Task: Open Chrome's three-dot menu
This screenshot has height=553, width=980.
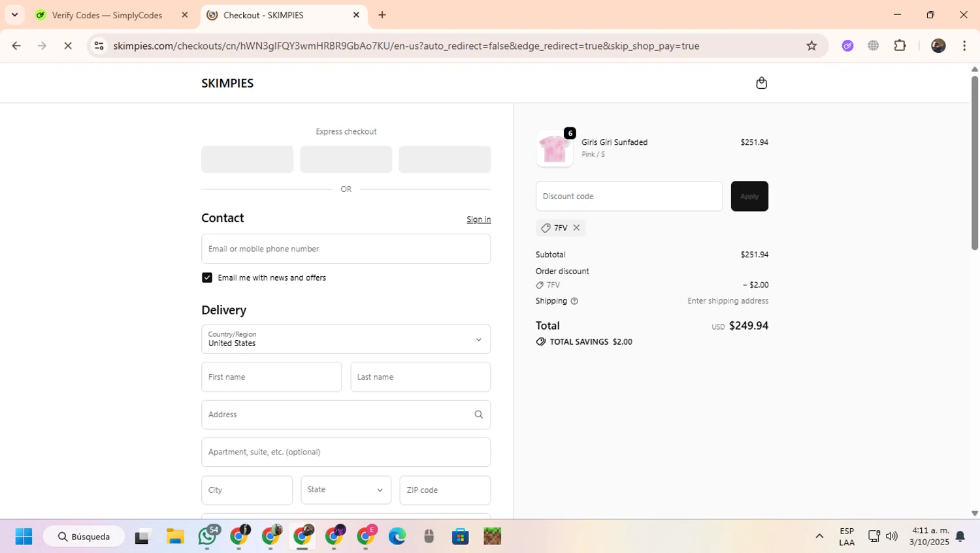Action: click(964, 46)
